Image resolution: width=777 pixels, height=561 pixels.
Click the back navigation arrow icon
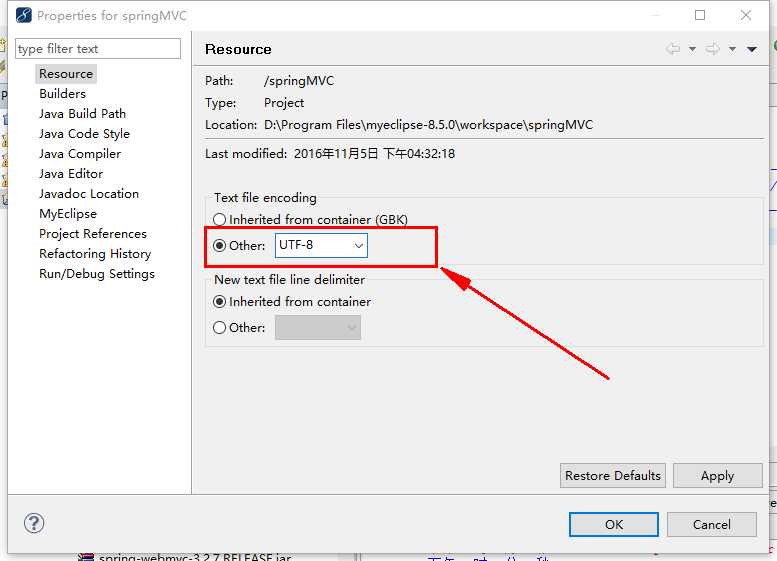[673, 49]
